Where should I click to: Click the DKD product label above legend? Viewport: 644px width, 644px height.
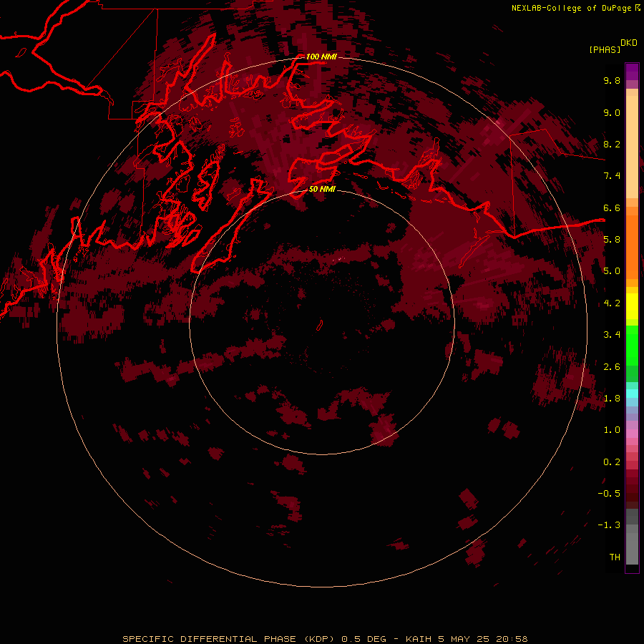click(x=628, y=43)
